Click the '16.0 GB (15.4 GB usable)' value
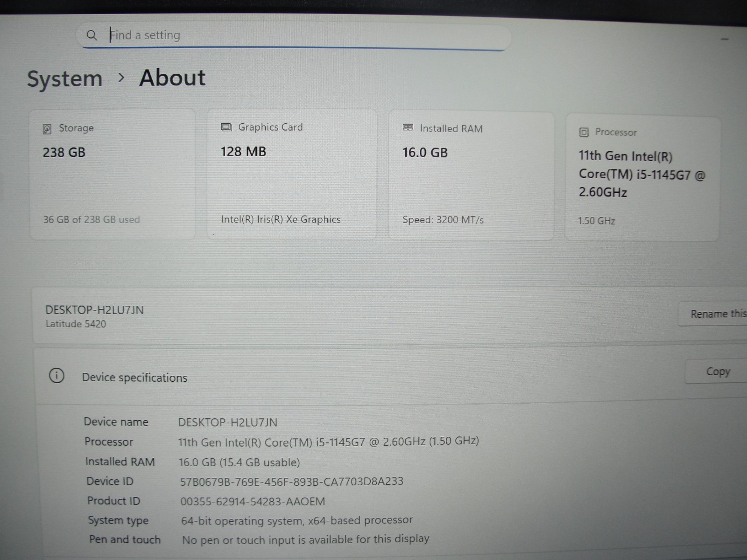 pyautogui.click(x=240, y=462)
